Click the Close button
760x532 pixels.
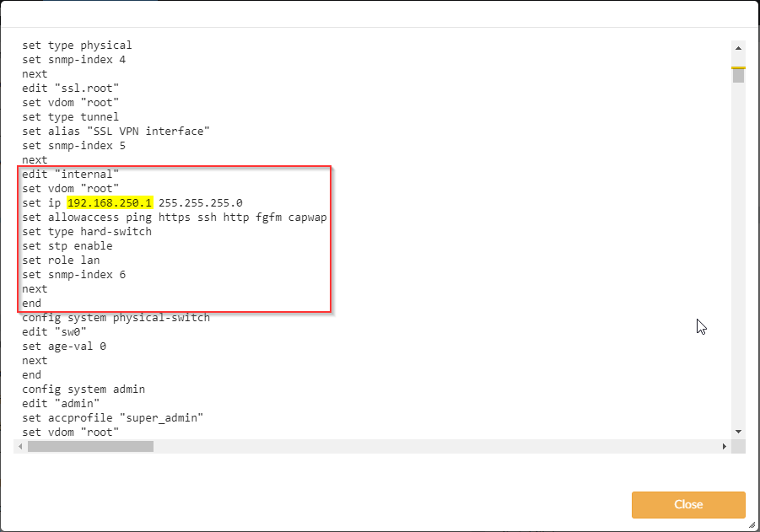click(687, 504)
